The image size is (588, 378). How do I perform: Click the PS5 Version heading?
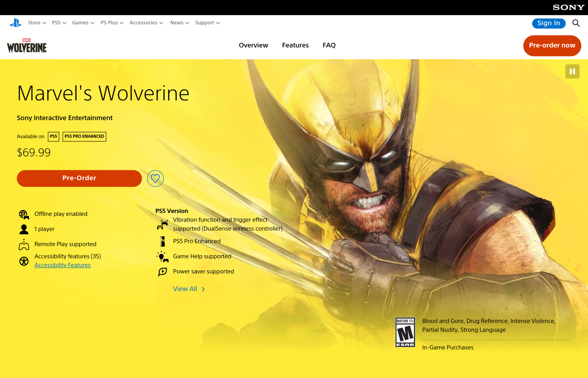(172, 211)
